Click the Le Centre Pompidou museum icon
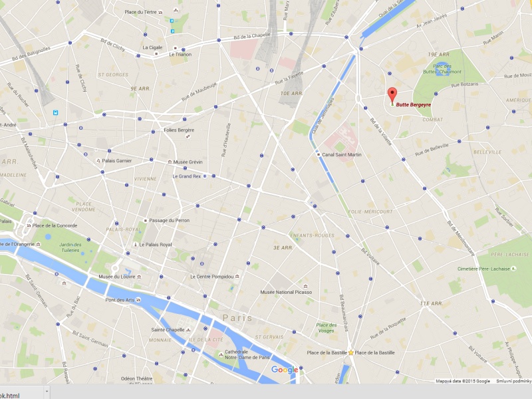 click(x=237, y=277)
